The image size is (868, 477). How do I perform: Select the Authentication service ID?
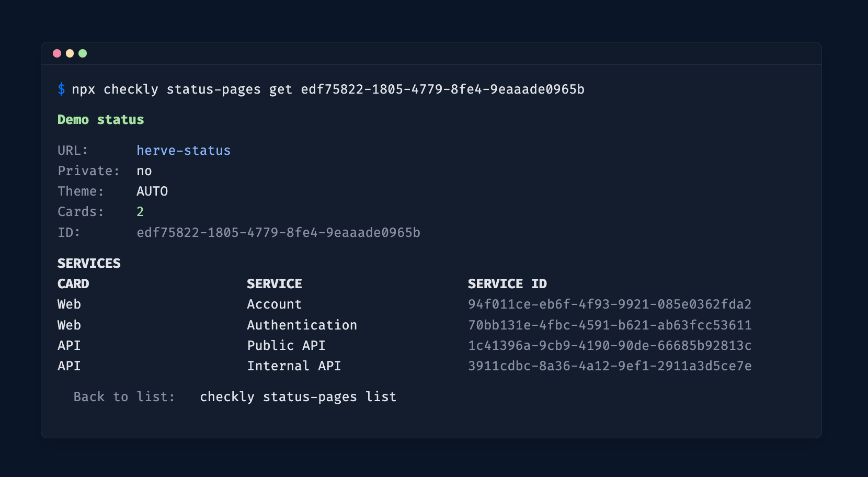610,325
